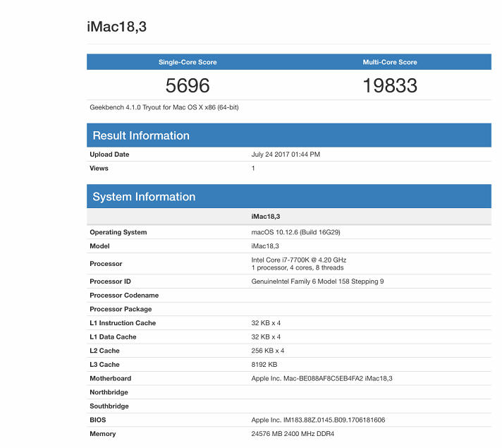Select Intel Core i7-7700K @ 4.20 GHz text
This screenshot has width=502, height=448.
tap(299, 260)
